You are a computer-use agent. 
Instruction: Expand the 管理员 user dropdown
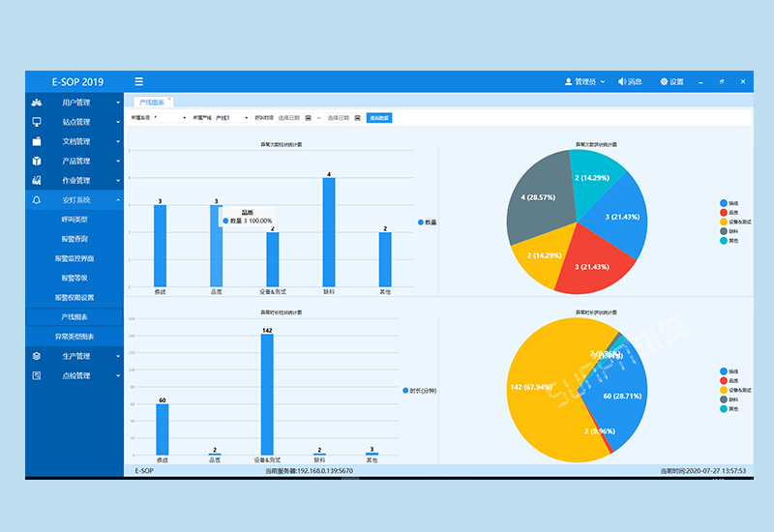pos(584,82)
